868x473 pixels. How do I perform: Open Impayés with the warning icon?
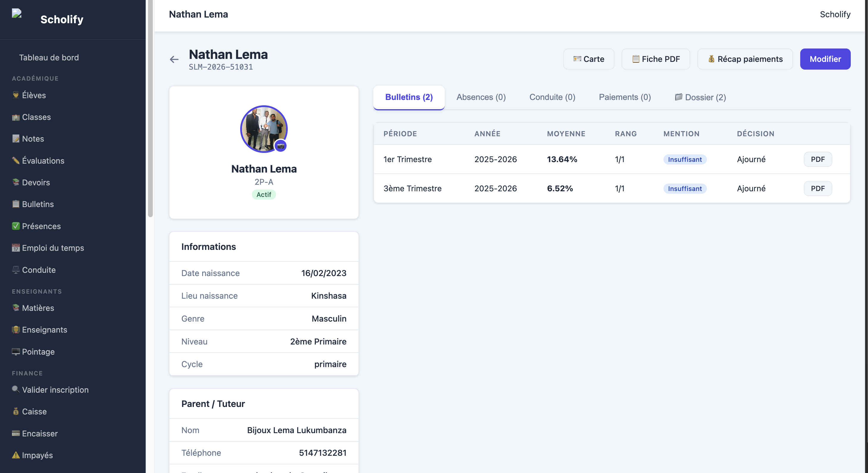pyautogui.click(x=32, y=455)
